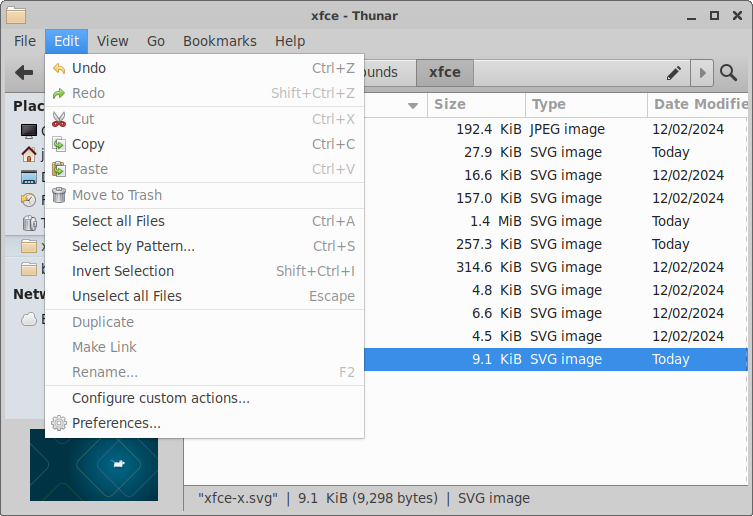753x516 pixels.
Task: Select the 1.4 MiB SVG row
Action: coord(556,221)
